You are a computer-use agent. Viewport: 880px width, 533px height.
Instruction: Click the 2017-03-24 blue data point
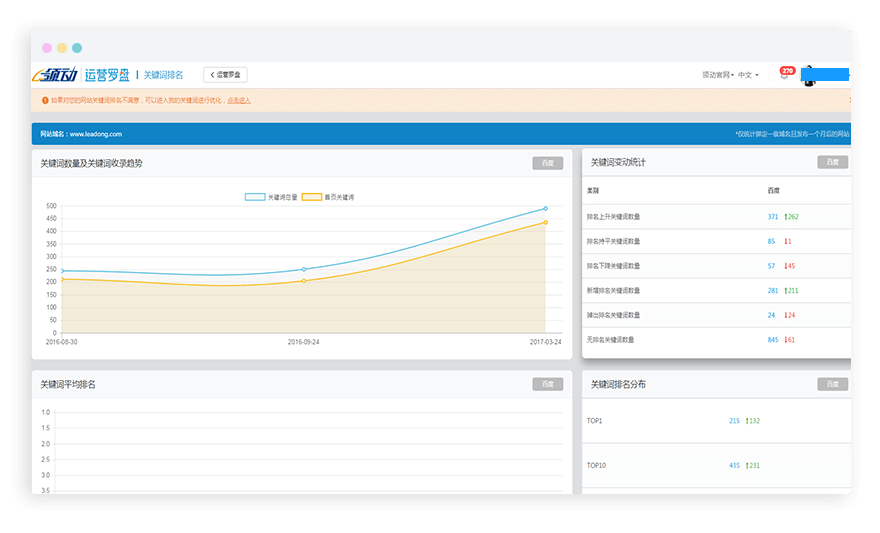[x=545, y=208]
